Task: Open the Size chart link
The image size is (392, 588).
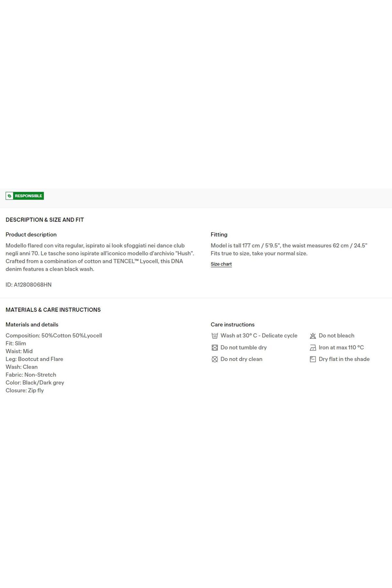Action: pyautogui.click(x=221, y=264)
